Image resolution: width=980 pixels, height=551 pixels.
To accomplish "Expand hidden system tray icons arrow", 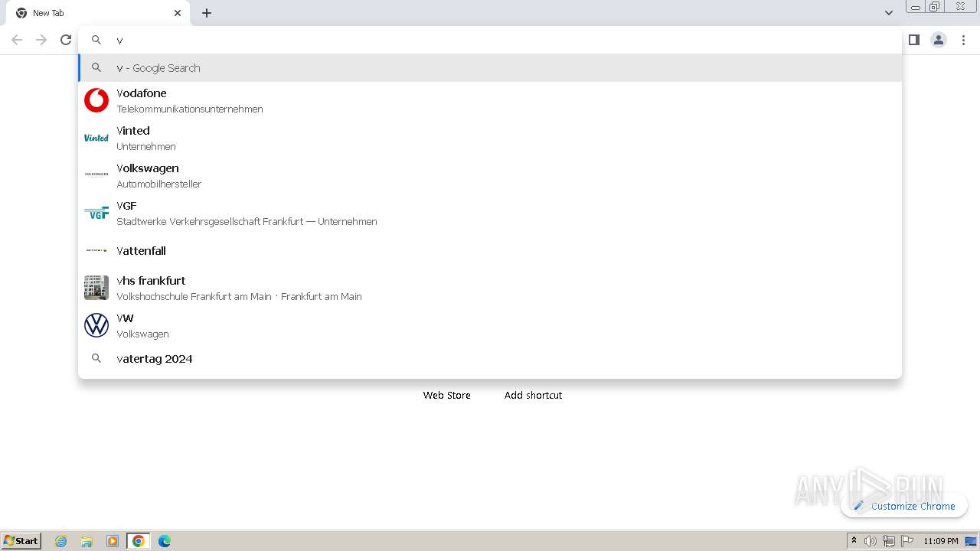I will 854,541.
